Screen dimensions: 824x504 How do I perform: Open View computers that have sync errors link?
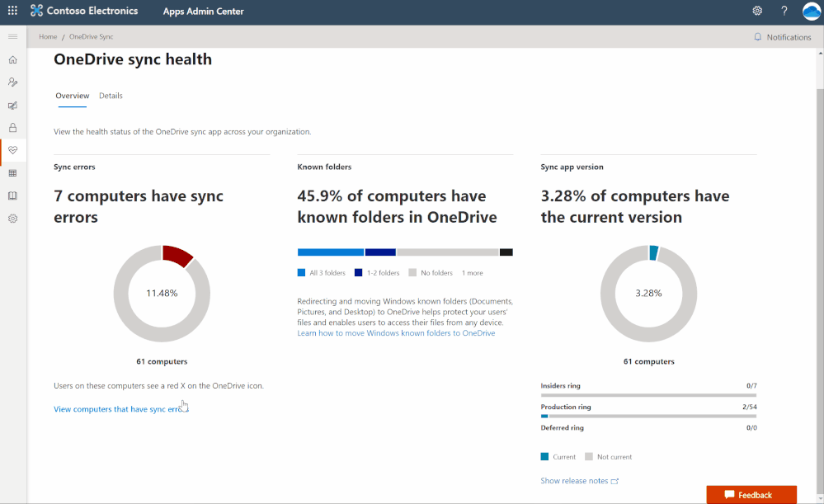(x=120, y=409)
